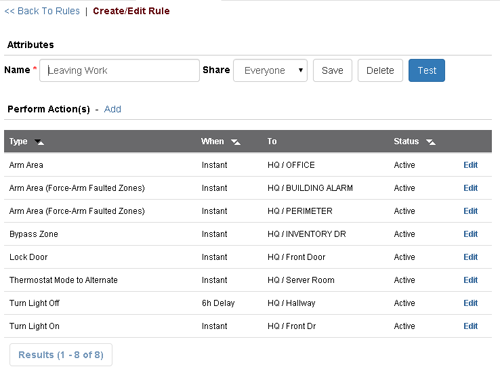Click the Status column header label
Viewport: 500px width, 373px height.
406,141
